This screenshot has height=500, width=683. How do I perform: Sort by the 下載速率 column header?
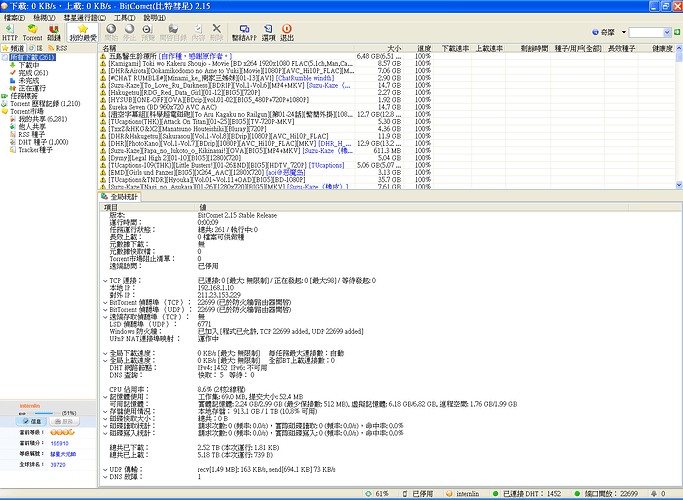(x=453, y=48)
